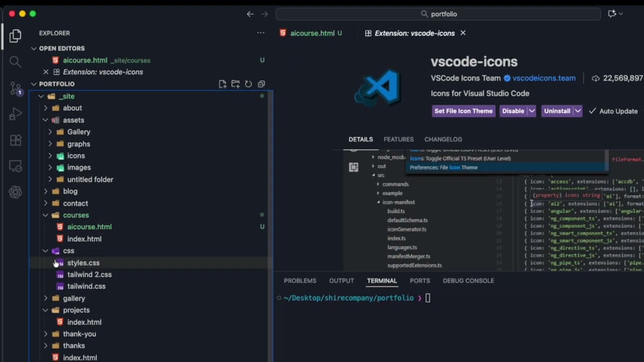
Task: Click the Explorer more actions ellipsis
Action: pyautogui.click(x=261, y=33)
